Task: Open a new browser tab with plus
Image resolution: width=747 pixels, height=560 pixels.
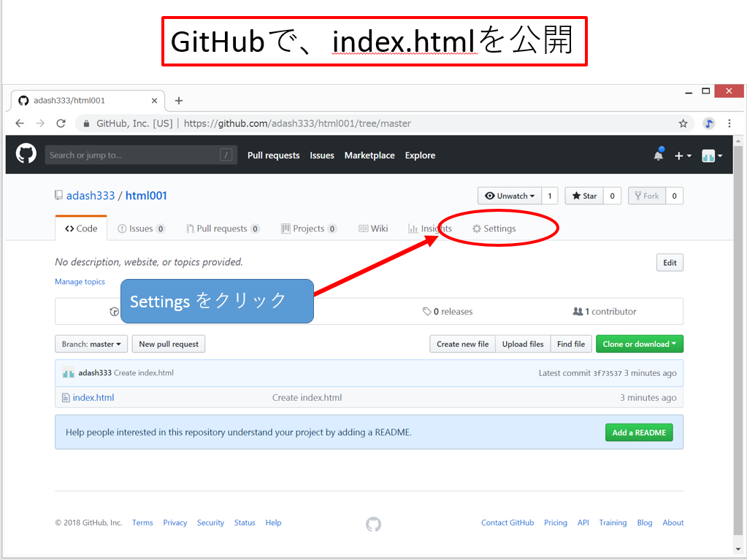Action: coord(179,101)
